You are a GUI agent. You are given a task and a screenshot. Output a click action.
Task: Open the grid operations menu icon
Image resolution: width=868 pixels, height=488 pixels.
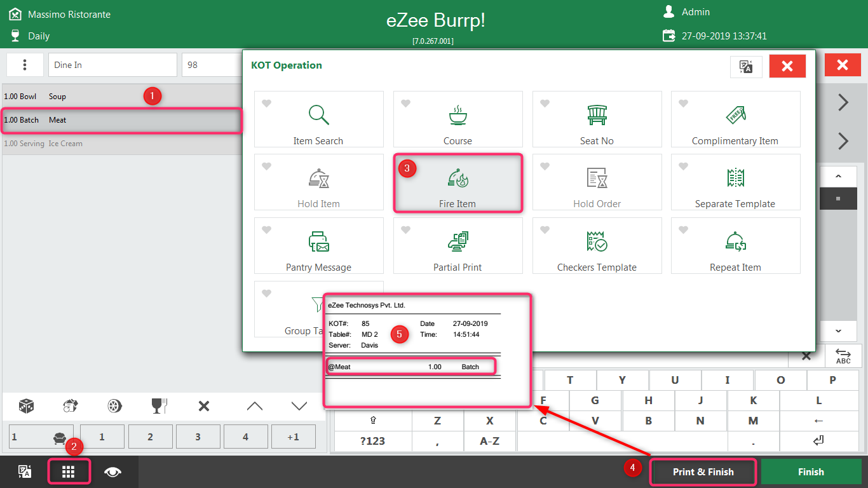69,471
